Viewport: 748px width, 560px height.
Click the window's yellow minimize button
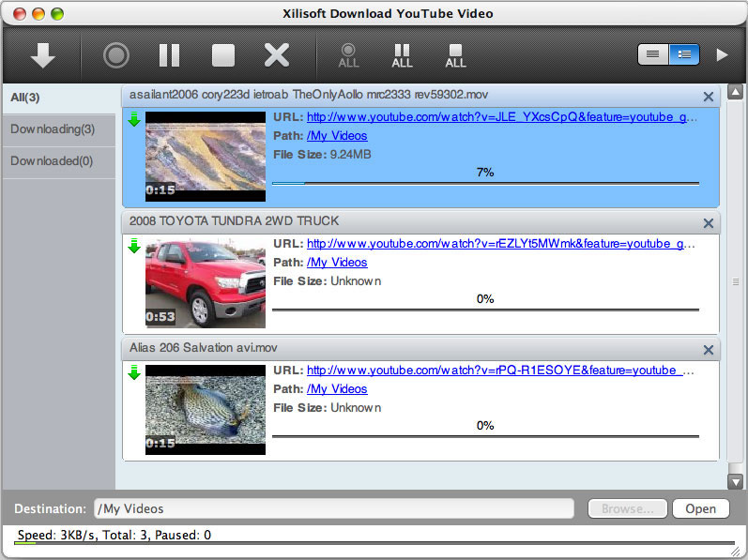pyautogui.click(x=38, y=14)
